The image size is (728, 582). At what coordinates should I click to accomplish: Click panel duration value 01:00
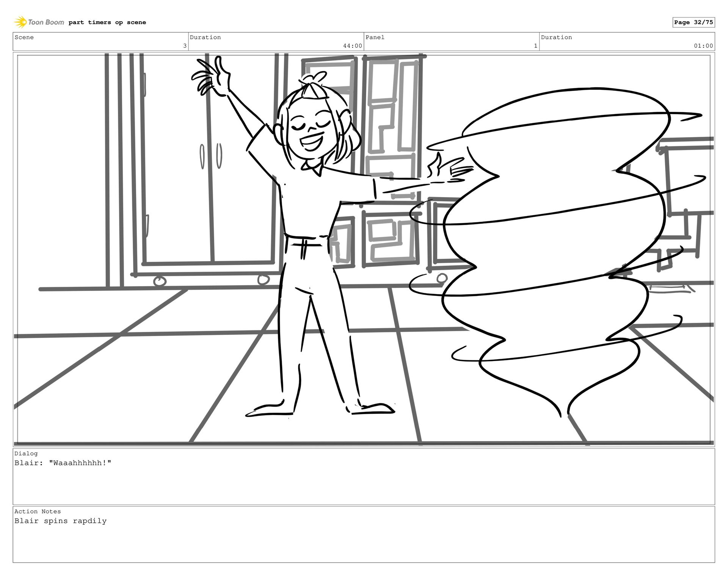pos(704,46)
